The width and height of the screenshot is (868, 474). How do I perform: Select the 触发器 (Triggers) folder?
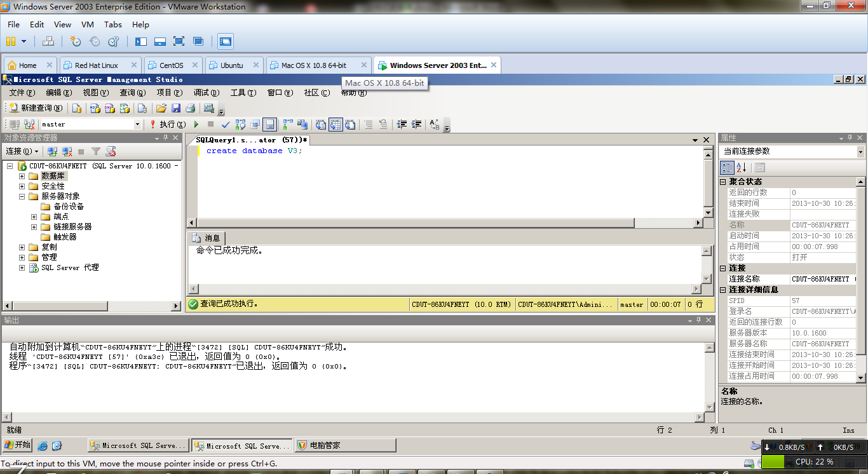[65, 237]
